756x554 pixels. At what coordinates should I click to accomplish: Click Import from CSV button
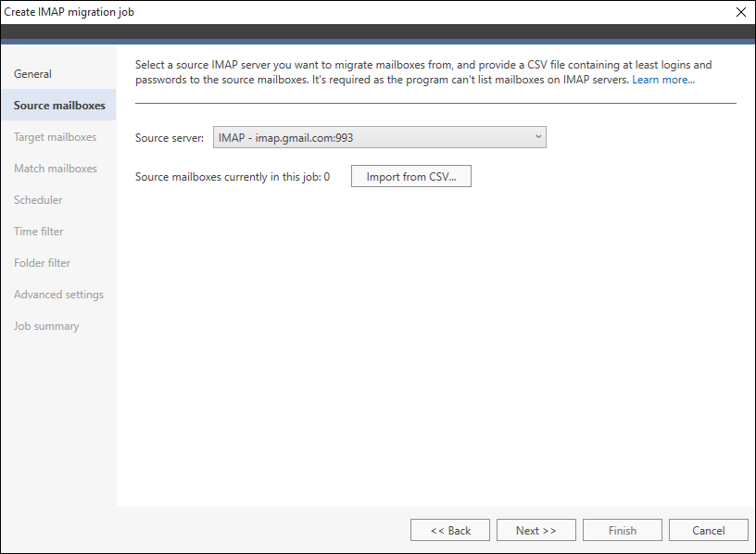[411, 176]
